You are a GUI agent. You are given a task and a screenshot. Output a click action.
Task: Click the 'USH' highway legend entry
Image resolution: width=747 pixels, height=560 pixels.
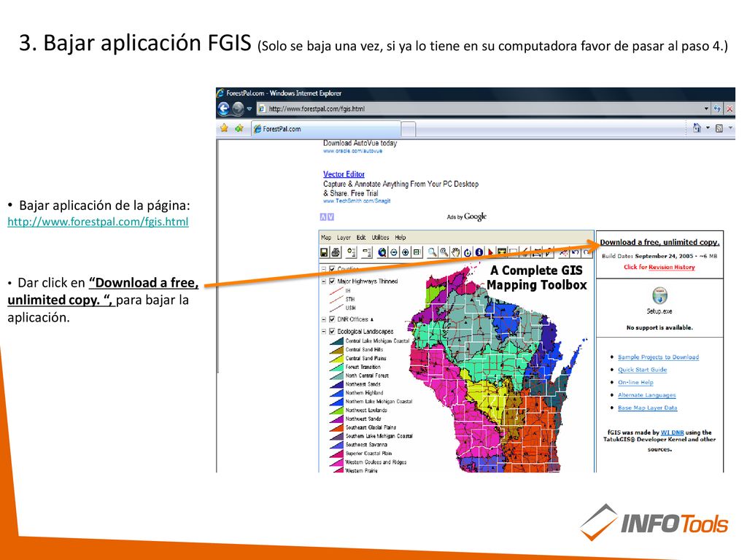350,308
